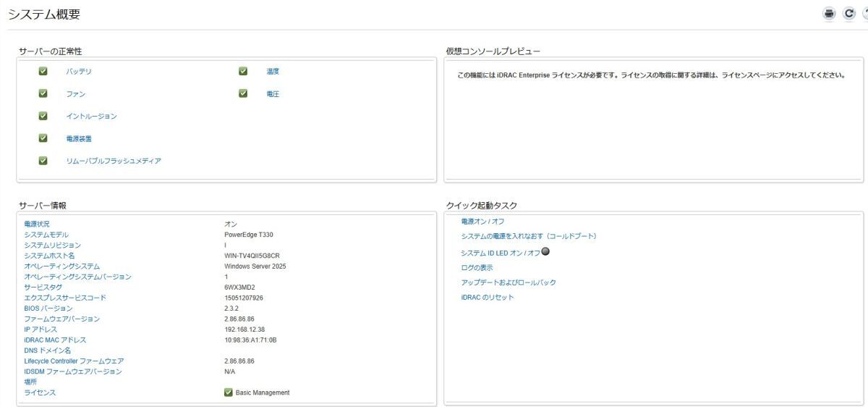868x407 pixels.
Task: Click the iDRAC Enterprise license required message
Action: [x=651, y=75]
